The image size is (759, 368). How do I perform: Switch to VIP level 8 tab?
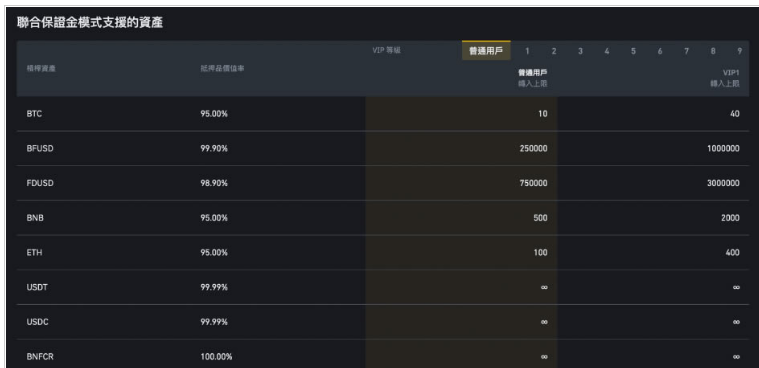pos(713,51)
